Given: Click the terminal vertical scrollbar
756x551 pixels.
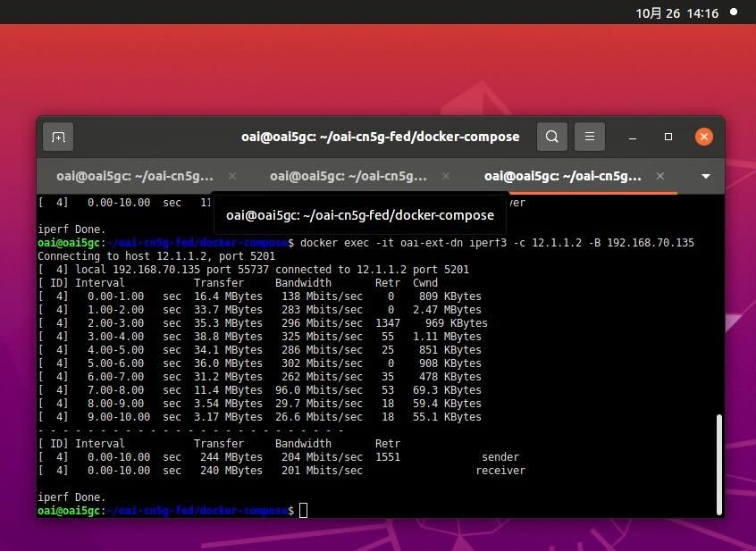Looking at the screenshot, I should (718, 464).
